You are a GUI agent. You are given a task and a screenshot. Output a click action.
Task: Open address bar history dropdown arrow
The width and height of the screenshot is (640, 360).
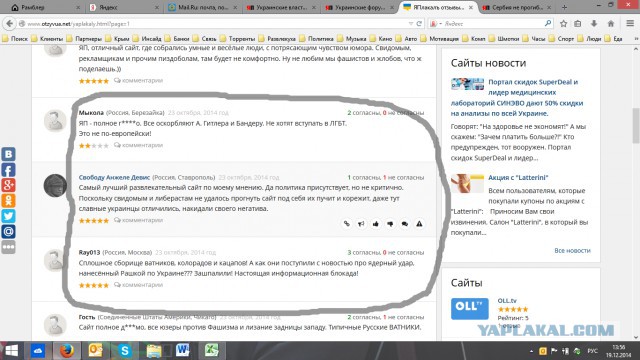click(411, 24)
